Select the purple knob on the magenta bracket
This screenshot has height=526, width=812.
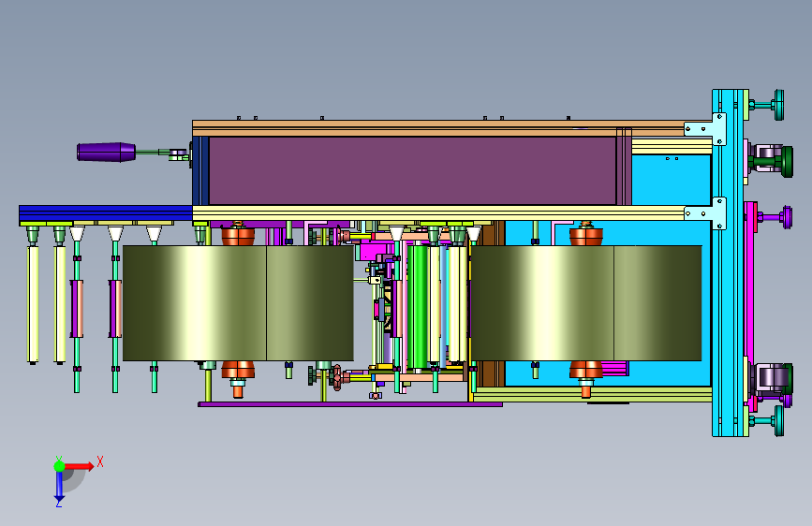pos(787,217)
